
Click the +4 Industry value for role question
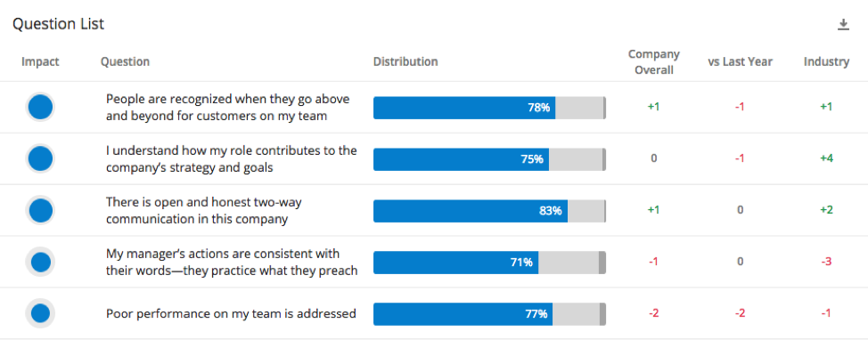[x=826, y=158]
